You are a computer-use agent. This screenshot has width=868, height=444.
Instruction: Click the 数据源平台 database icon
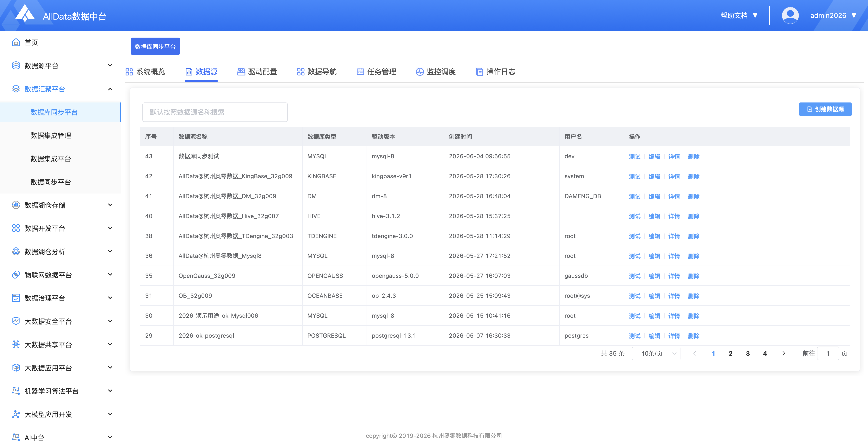pos(16,66)
